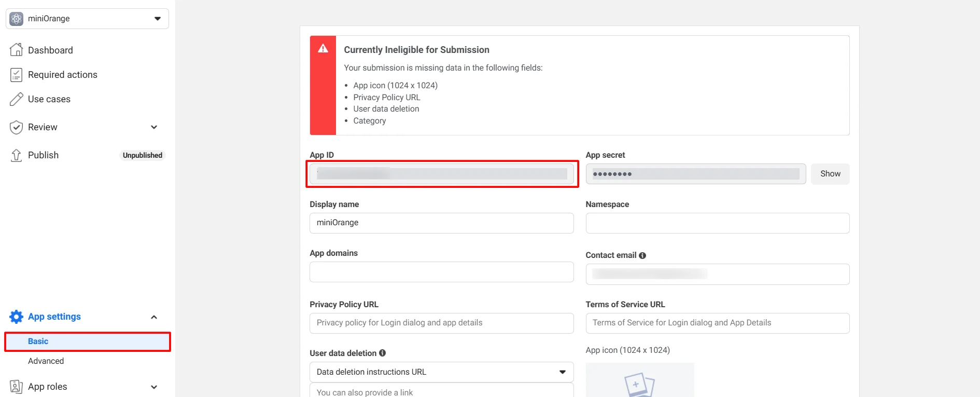
Task: Click the User data deletion info icon
Action: pos(383,353)
